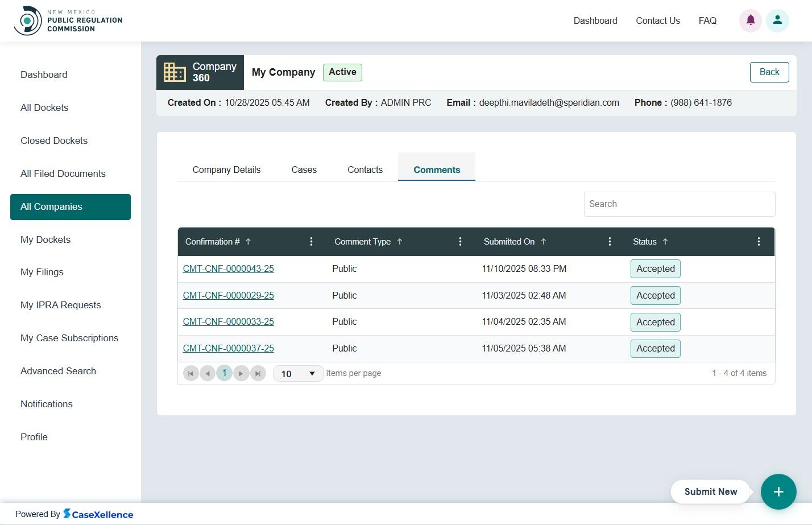
Task: Click the 11/04/2025 02:35 AM date cell
Action: point(524,322)
